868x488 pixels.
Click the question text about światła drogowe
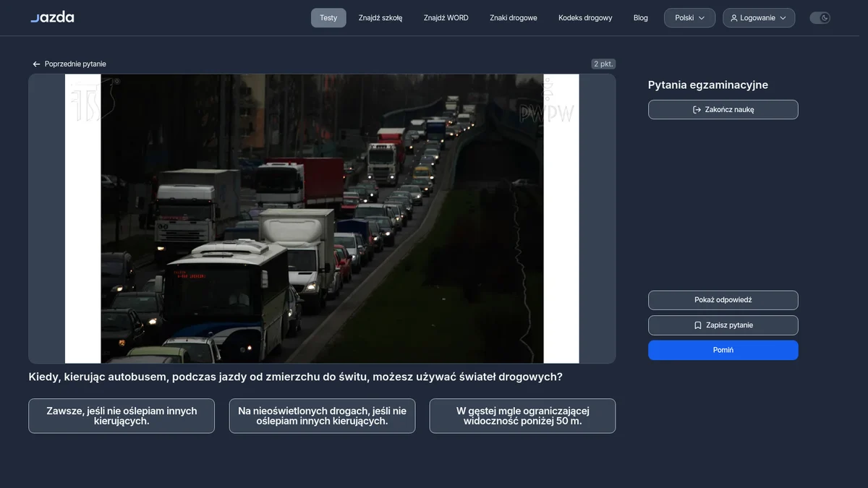(295, 377)
